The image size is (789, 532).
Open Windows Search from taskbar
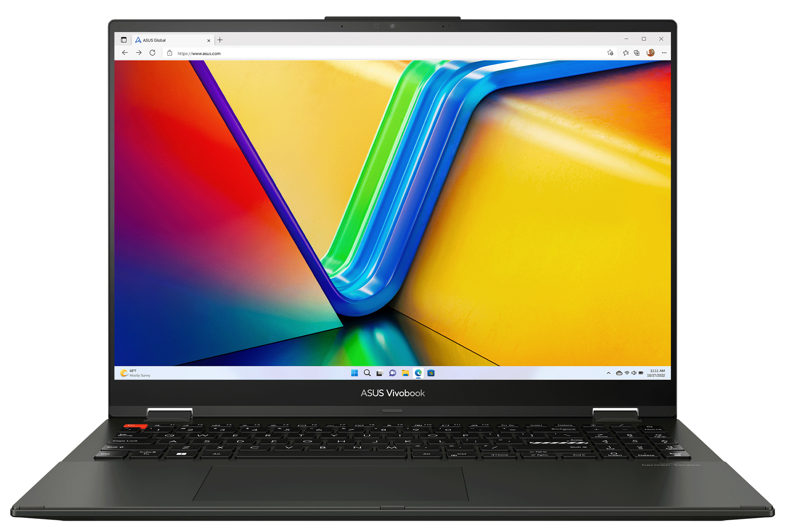pyautogui.click(x=367, y=373)
